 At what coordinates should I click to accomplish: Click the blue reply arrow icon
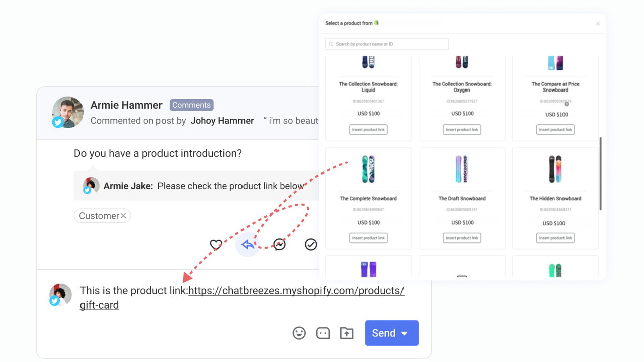248,245
